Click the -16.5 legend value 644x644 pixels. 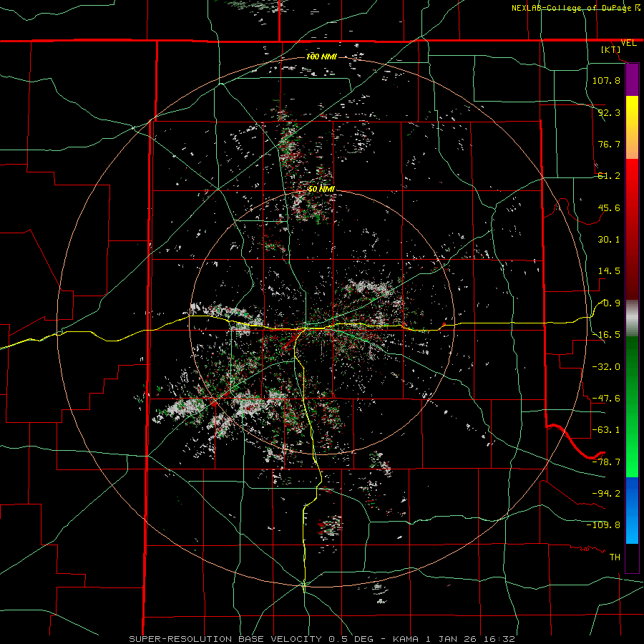606,335
